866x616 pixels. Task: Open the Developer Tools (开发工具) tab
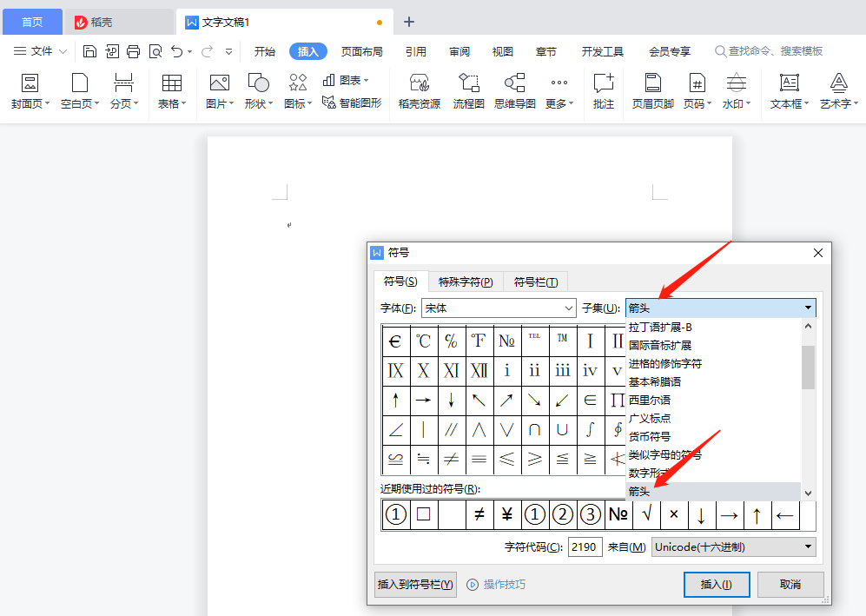[602, 51]
